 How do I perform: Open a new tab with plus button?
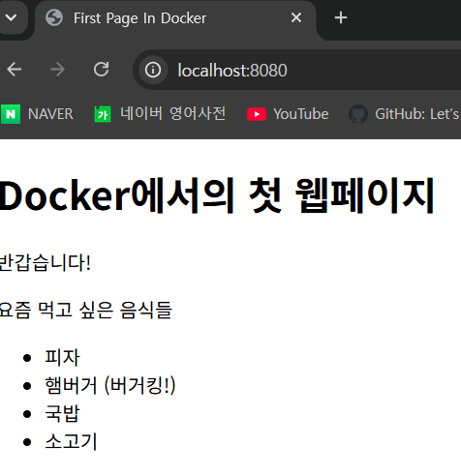pyautogui.click(x=341, y=17)
